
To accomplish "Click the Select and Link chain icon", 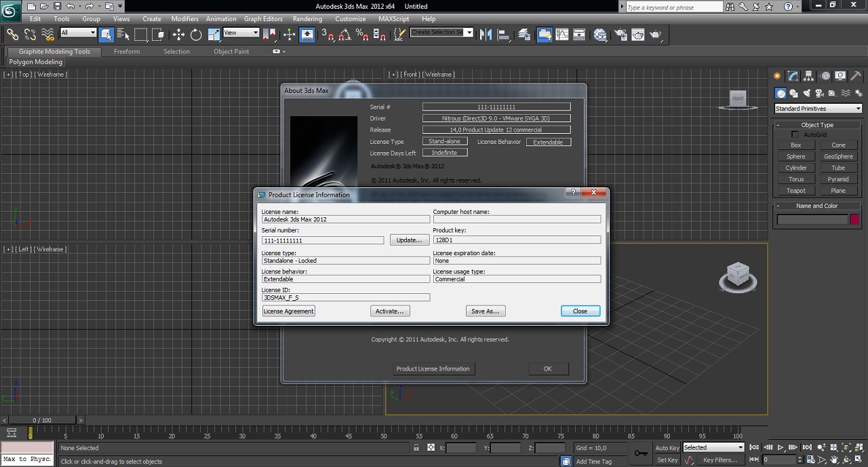I will [12, 35].
